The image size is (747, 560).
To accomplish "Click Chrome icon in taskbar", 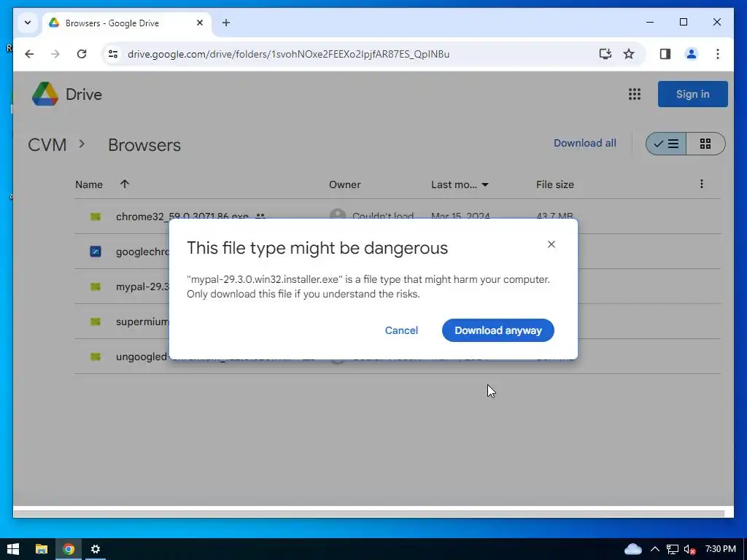I will [x=69, y=549].
